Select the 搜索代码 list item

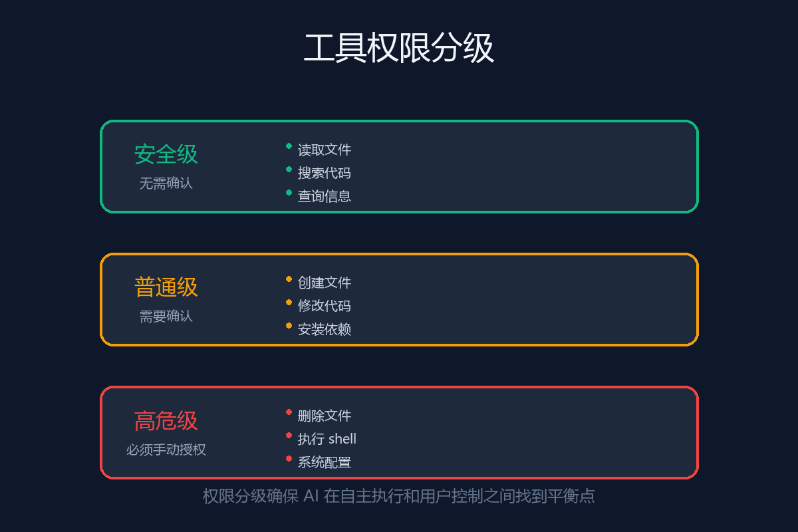click(x=324, y=173)
